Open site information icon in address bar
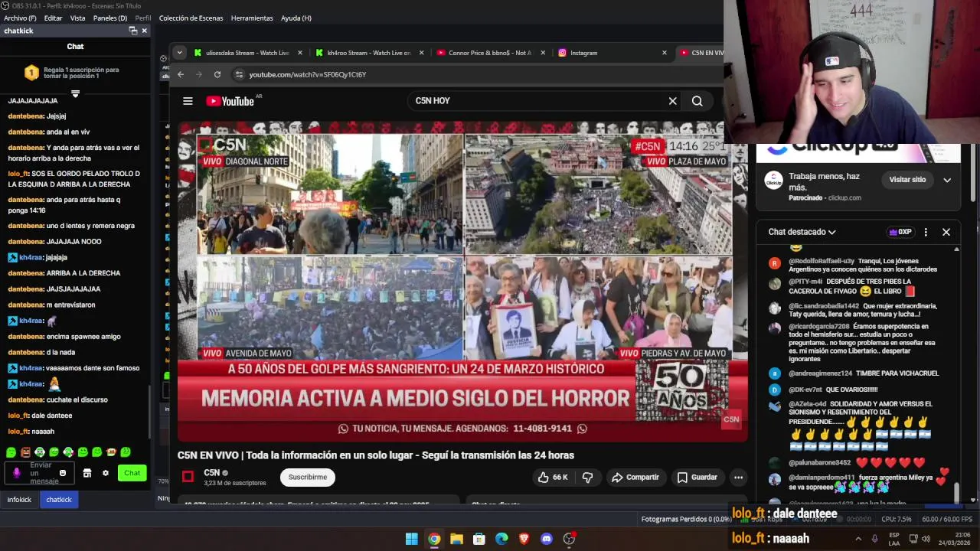Viewport: 980px width, 551px height. (239, 74)
